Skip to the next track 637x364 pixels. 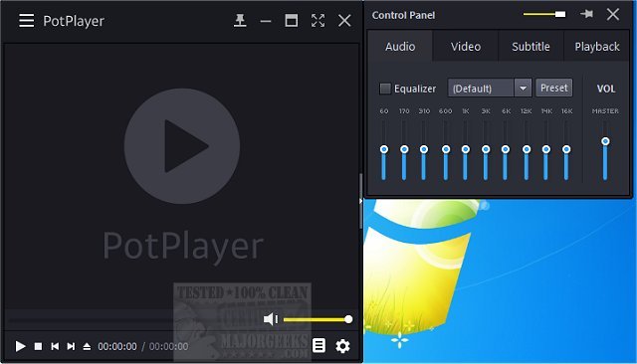click(71, 346)
